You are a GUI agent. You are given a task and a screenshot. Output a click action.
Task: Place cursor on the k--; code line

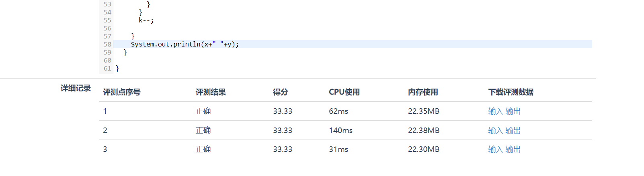(x=146, y=20)
